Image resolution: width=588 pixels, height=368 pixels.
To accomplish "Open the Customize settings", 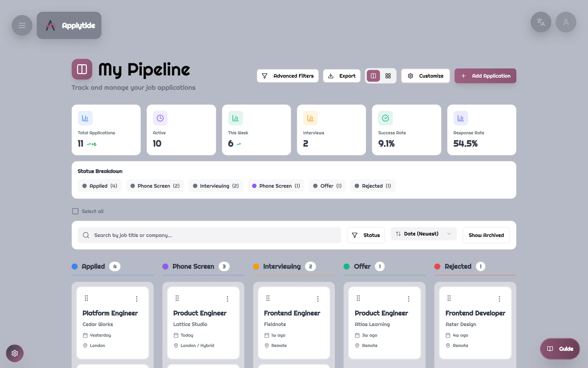I will click(x=425, y=76).
